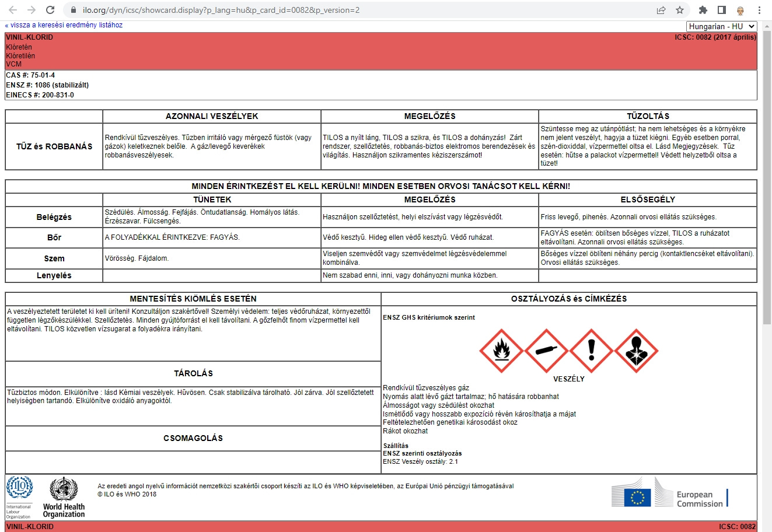Open the Hungarian - HU language dropdown
The width and height of the screenshot is (772, 532).
pyautogui.click(x=722, y=26)
